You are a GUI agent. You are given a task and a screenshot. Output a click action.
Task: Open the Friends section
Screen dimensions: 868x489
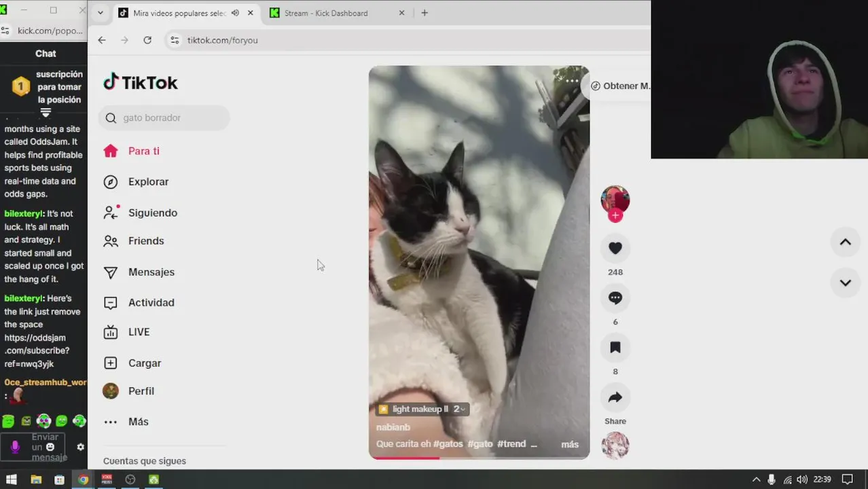[133, 241]
